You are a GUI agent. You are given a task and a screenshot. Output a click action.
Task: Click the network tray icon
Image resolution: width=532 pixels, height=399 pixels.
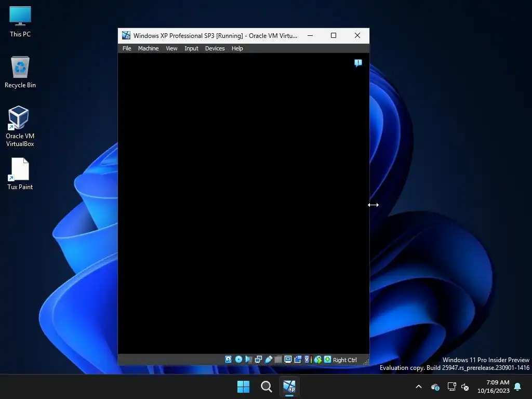pos(451,387)
